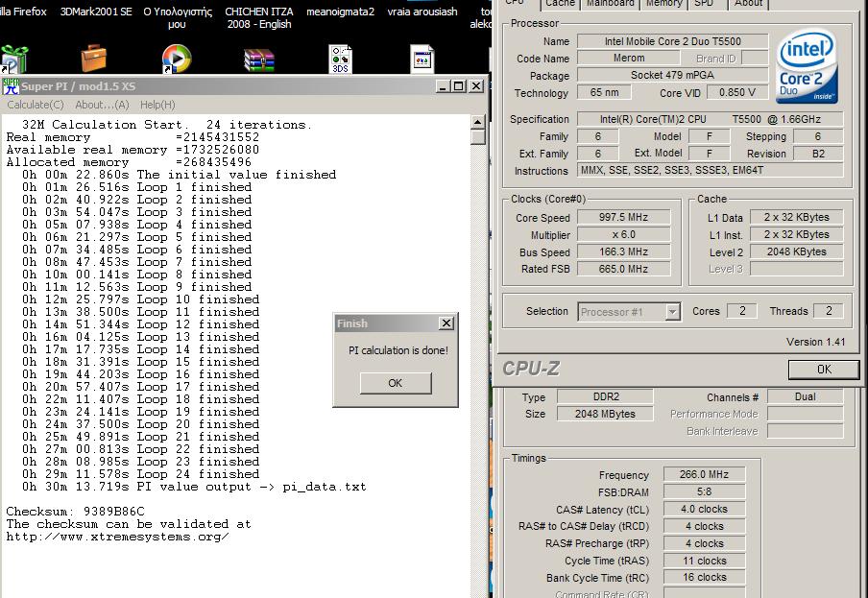Close the Finish dialog with X

click(446, 323)
